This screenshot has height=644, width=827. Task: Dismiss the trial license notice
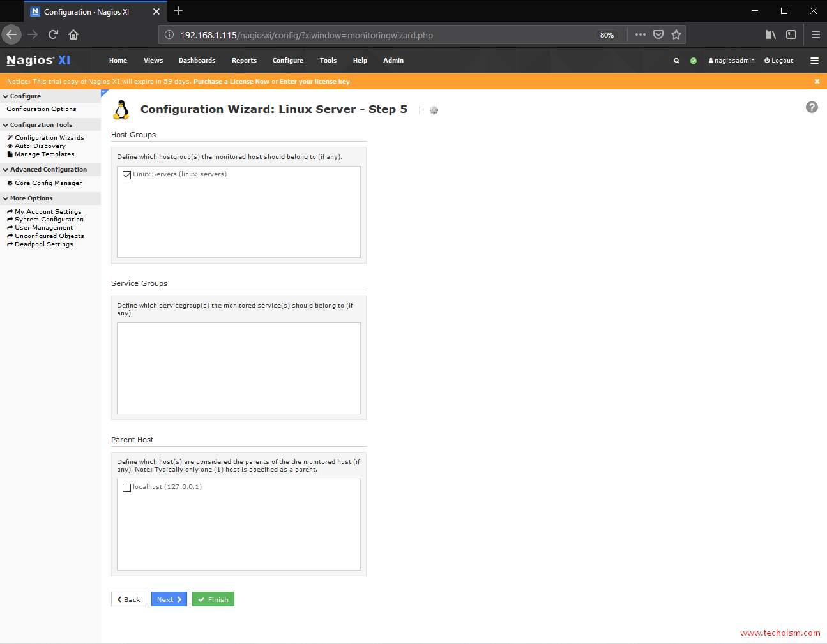coord(817,81)
